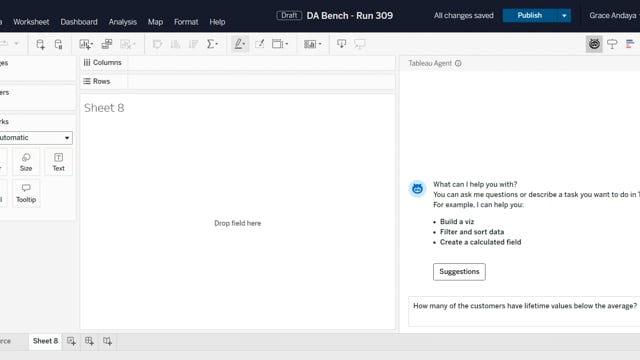Open the Totals sigma icon
640x360 pixels.
[x=212, y=44]
